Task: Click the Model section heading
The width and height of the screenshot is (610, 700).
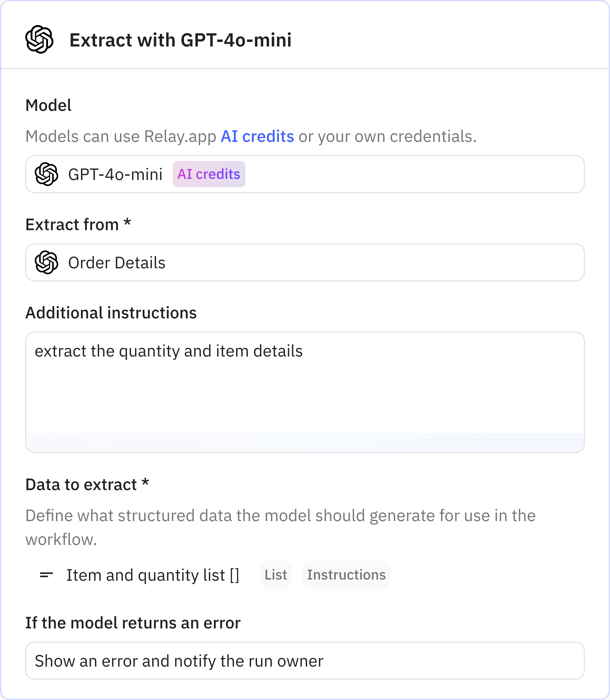Action: [x=48, y=105]
